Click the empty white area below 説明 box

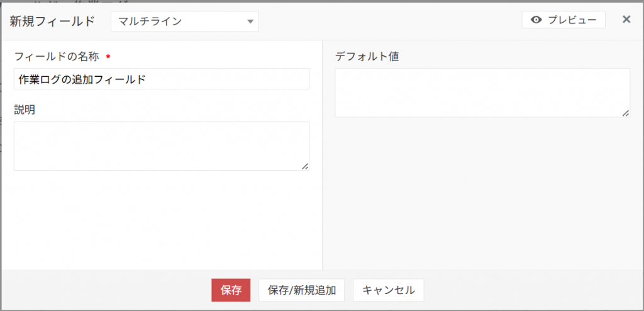point(162,220)
